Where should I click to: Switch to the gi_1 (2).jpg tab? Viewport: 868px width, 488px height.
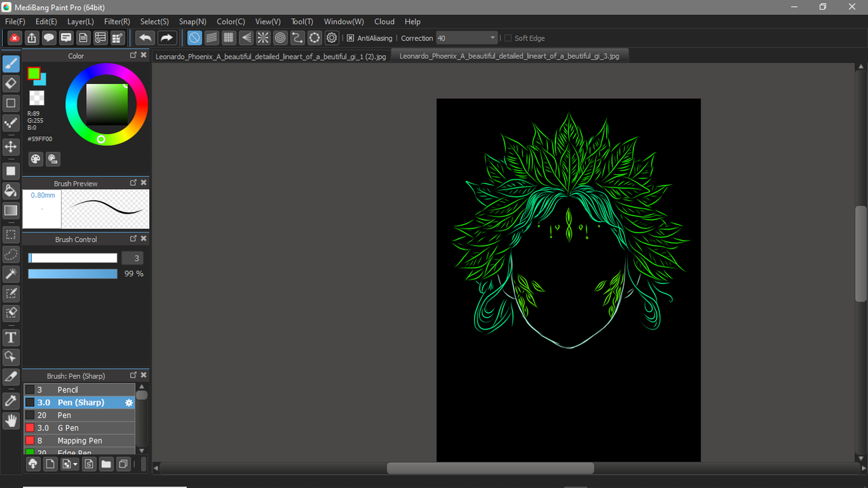pyautogui.click(x=271, y=56)
